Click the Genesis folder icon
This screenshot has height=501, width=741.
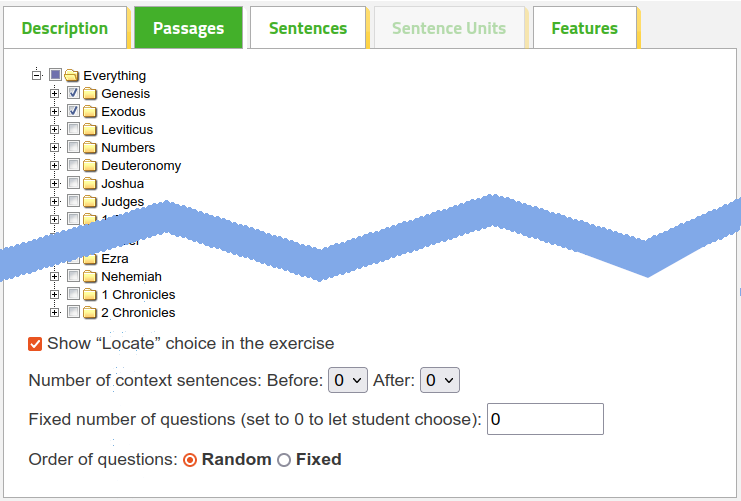pyautogui.click(x=90, y=93)
